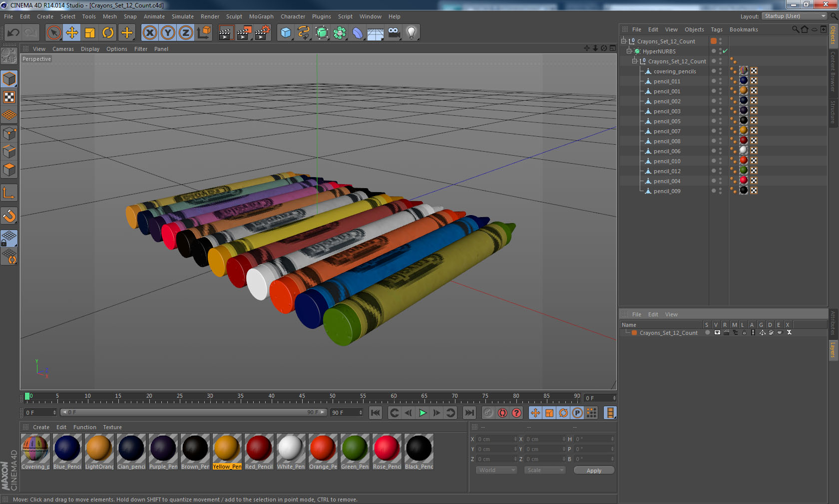This screenshot has width=839, height=504.
Task: Select the Red_Pencil material
Action: 259,452
